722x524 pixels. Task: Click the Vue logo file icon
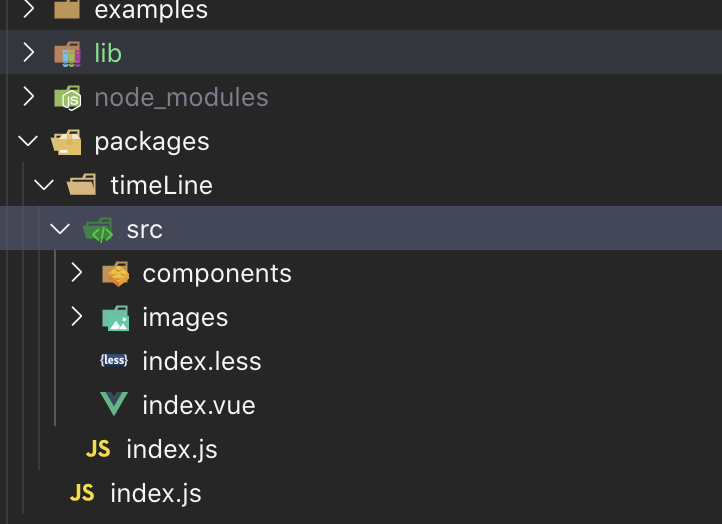[114, 405]
